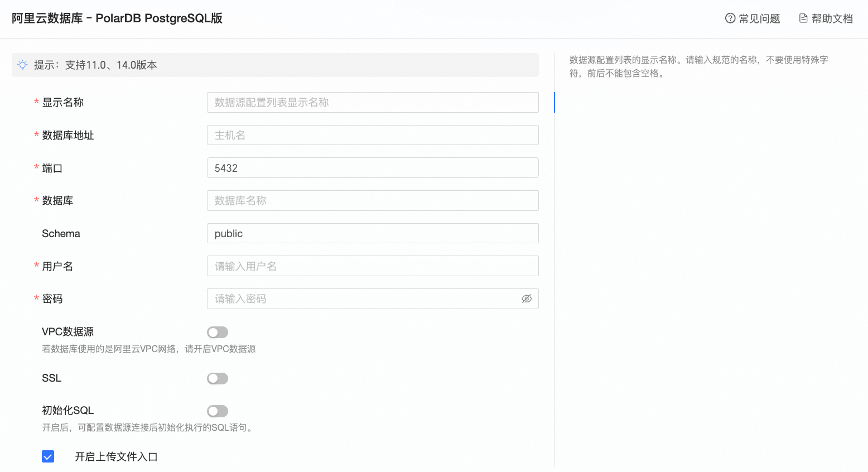Click the 初始化SQL label
This screenshot has width=868, height=472.
(67, 410)
